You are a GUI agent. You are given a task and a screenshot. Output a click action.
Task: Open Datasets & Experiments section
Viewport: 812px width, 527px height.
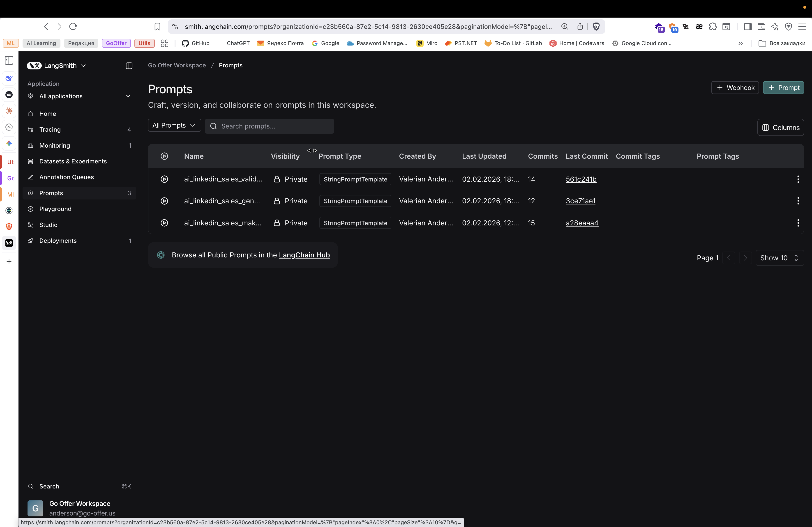[73, 161]
